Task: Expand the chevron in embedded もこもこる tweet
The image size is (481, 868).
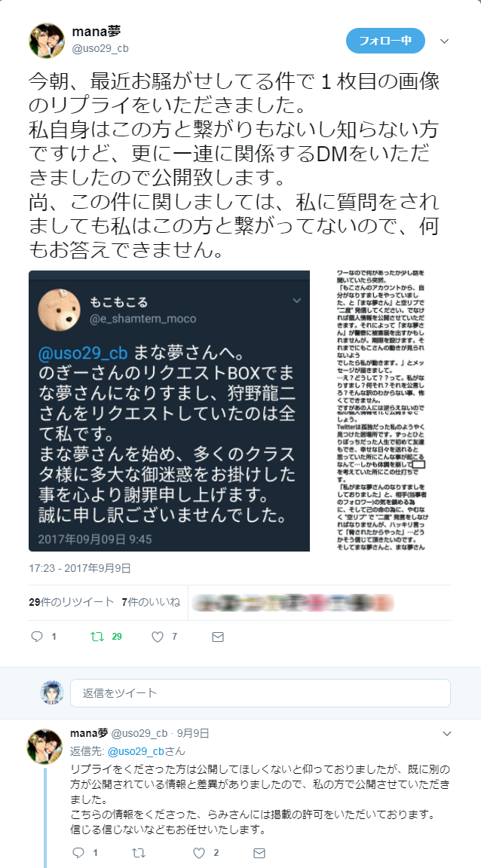Action: [297, 301]
